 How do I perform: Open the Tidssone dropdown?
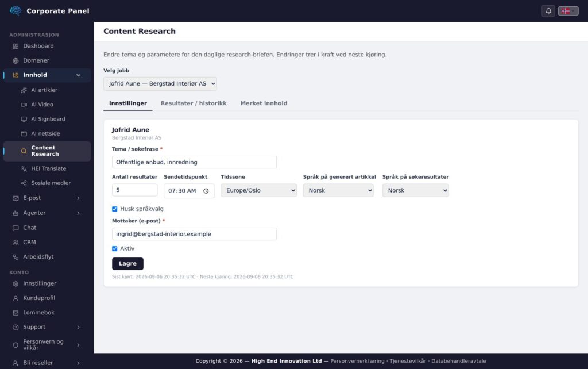pyautogui.click(x=259, y=190)
